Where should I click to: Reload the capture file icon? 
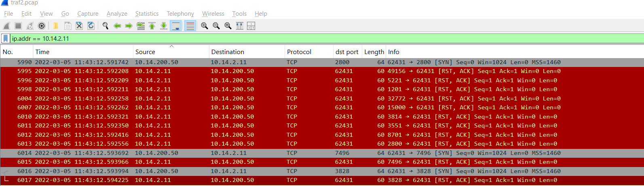pos(91,26)
